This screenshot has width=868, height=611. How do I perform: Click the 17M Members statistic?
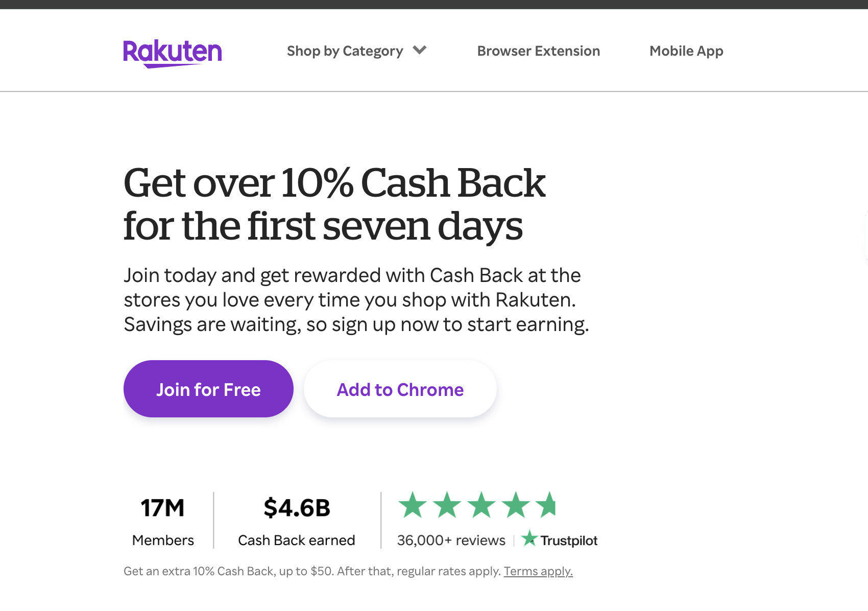tap(162, 508)
